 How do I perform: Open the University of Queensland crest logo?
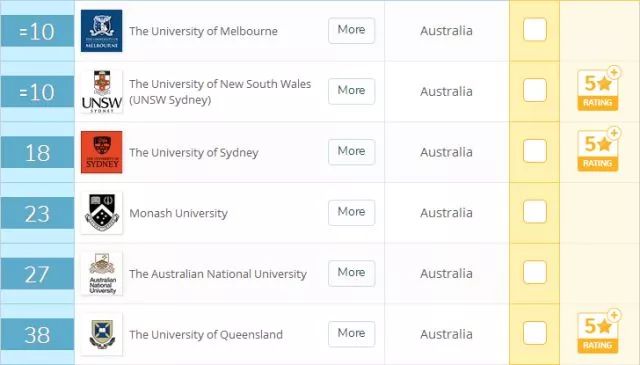pyautogui.click(x=101, y=334)
